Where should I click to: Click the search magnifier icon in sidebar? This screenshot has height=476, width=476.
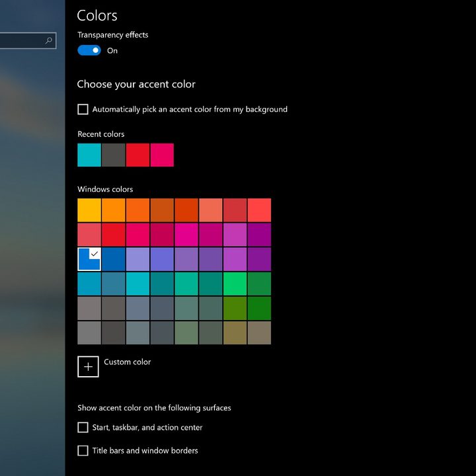(48, 40)
